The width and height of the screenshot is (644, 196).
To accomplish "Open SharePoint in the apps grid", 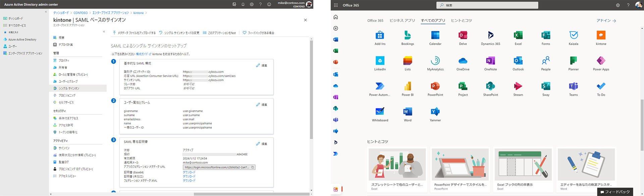I will (490, 89).
